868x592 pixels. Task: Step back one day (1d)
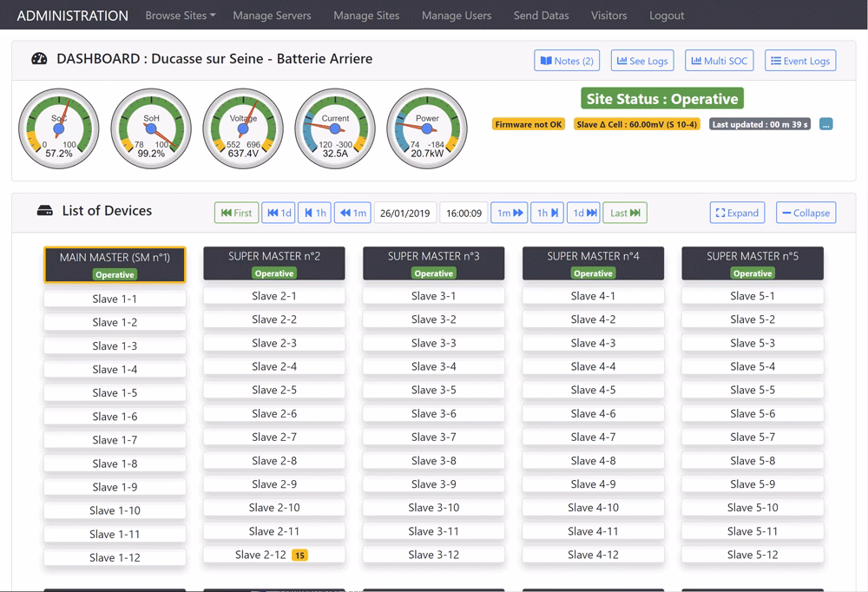pyautogui.click(x=279, y=213)
